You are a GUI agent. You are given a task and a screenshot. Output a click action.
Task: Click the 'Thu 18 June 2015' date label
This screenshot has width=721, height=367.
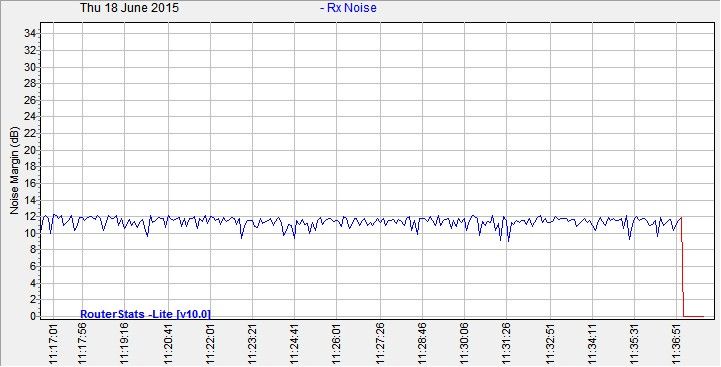click(x=130, y=8)
